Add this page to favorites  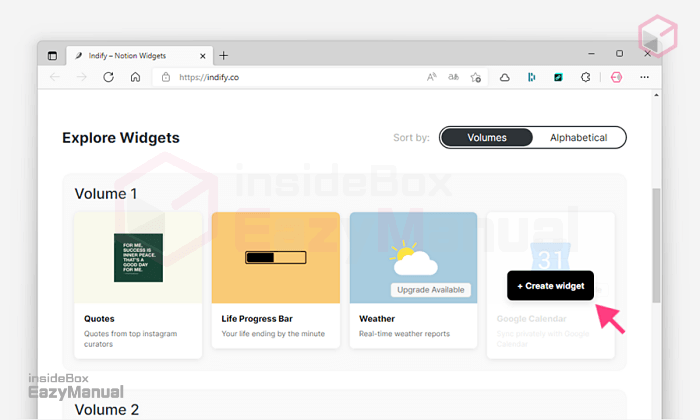tap(475, 77)
